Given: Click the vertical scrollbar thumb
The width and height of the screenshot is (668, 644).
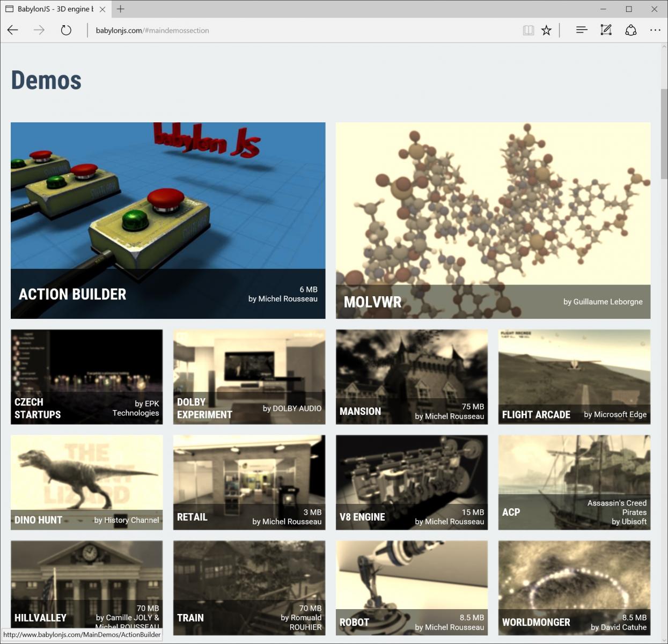Looking at the screenshot, I should (664, 134).
